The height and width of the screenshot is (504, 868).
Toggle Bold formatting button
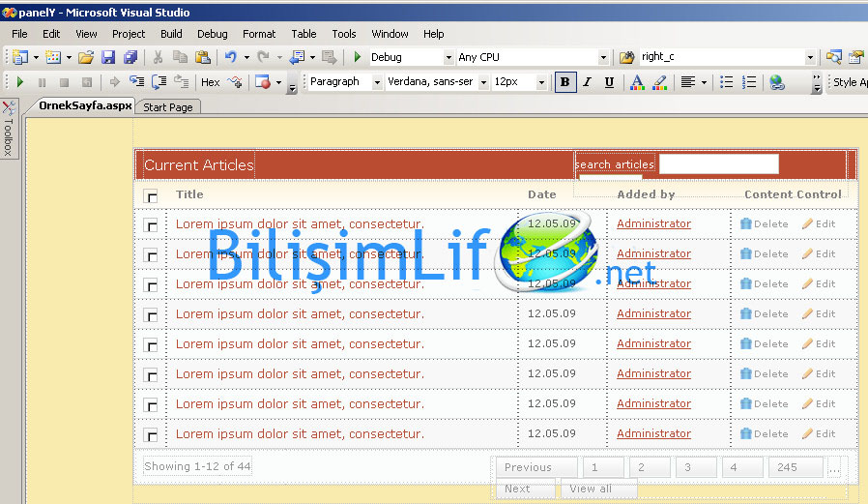565,82
